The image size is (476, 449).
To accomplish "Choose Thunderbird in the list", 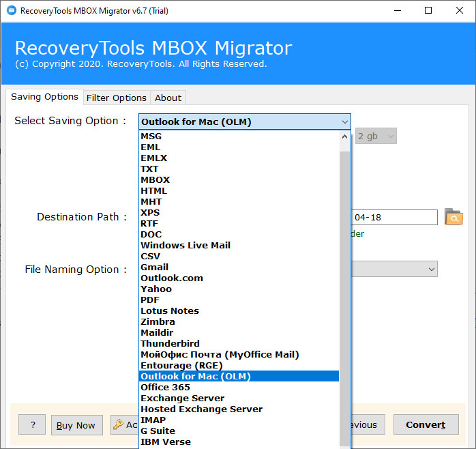I will [239, 344].
